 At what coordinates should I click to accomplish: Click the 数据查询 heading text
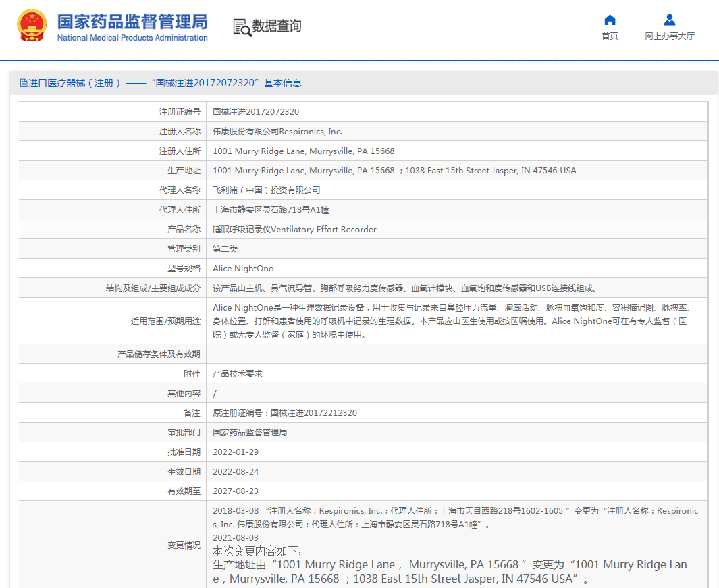(277, 26)
